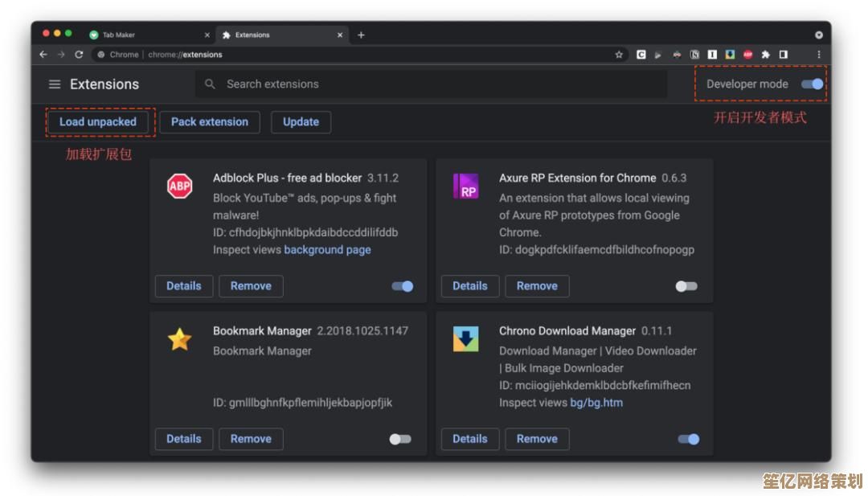The width and height of the screenshot is (868, 496).
Task: Close the Extensions tab
Action: pyautogui.click(x=340, y=35)
